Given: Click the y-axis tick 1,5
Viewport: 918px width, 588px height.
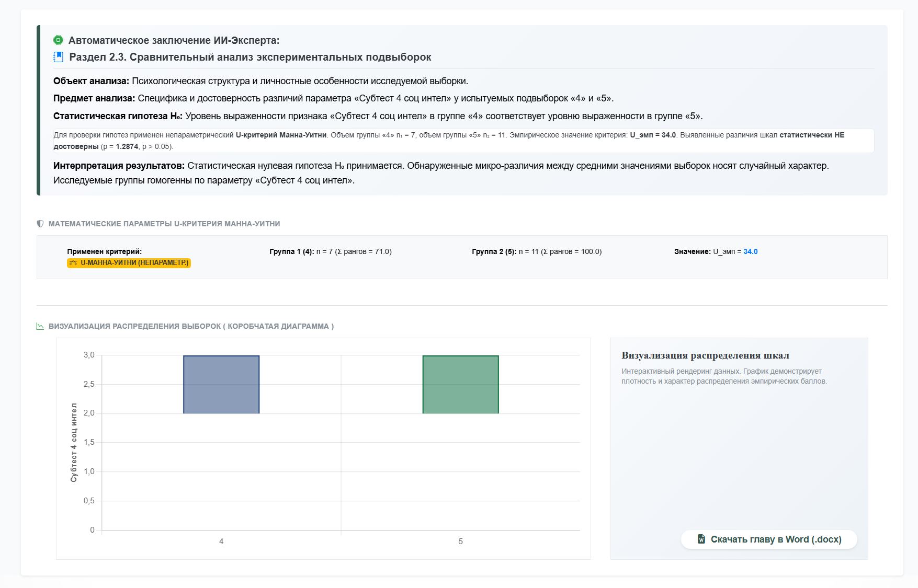Looking at the screenshot, I should (x=89, y=442).
